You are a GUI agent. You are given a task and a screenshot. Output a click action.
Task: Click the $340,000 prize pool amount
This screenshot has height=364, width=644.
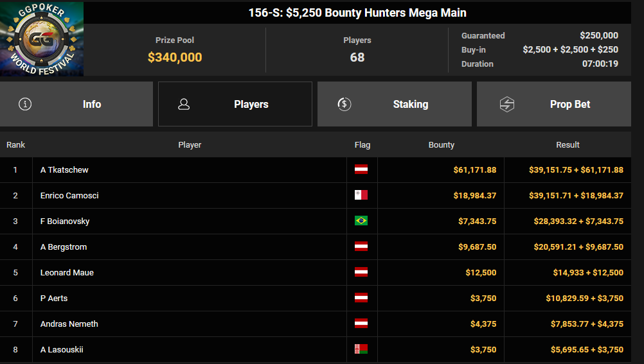175,57
